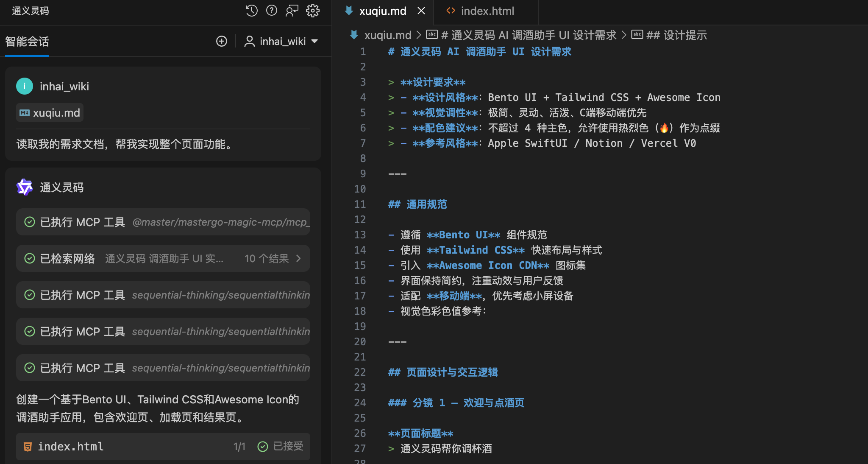Open the feedback chat icon
The image size is (868, 464).
click(292, 11)
